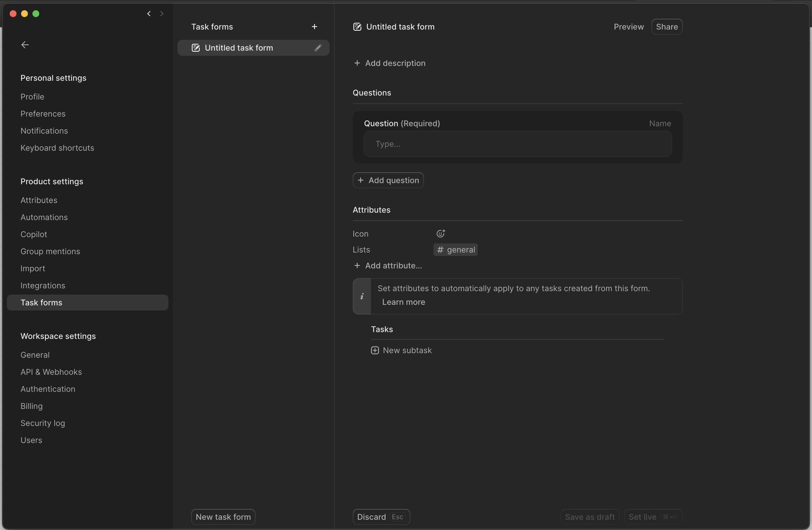Viewport: 812px width, 530px height.
Task: Click the Type question input field
Action: pos(518,144)
